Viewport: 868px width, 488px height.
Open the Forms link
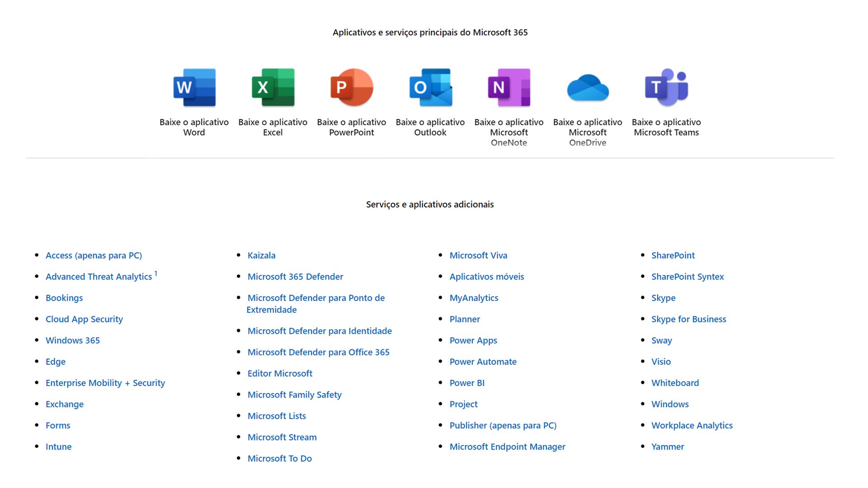coord(58,425)
